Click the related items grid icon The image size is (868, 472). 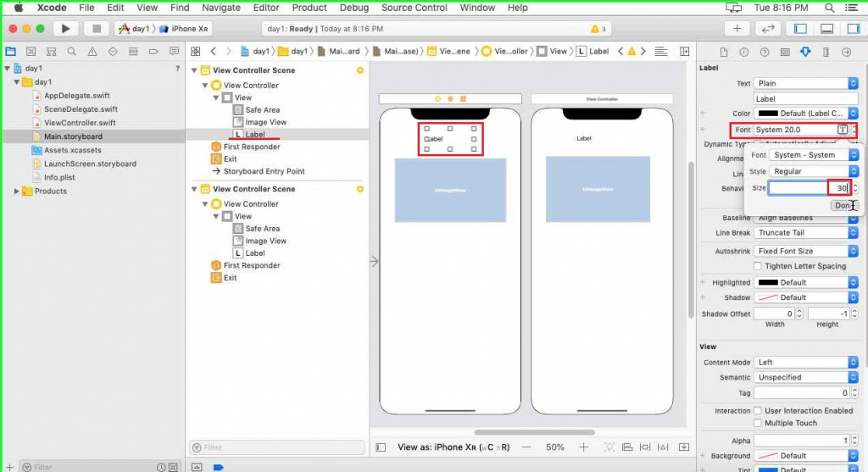[x=196, y=51]
